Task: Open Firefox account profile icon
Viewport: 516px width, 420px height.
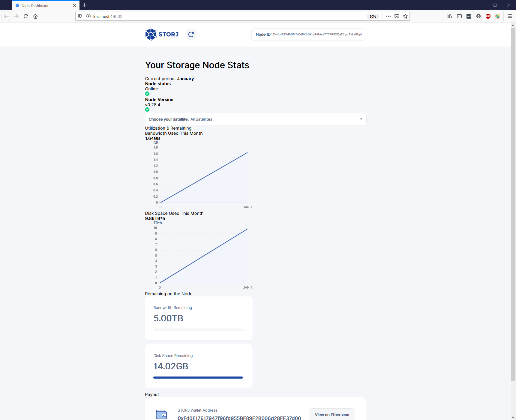Action: click(x=478, y=16)
